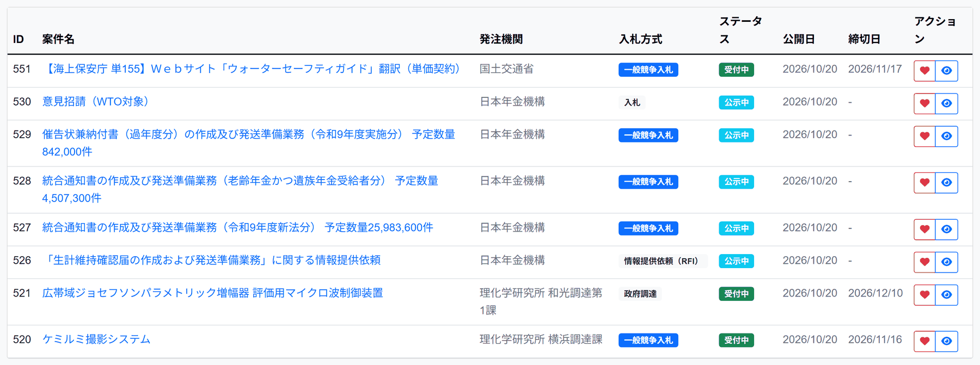Click the deadline date 2026/11/17
The image size is (980, 365).
pyautogui.click(x=875, y=69)
